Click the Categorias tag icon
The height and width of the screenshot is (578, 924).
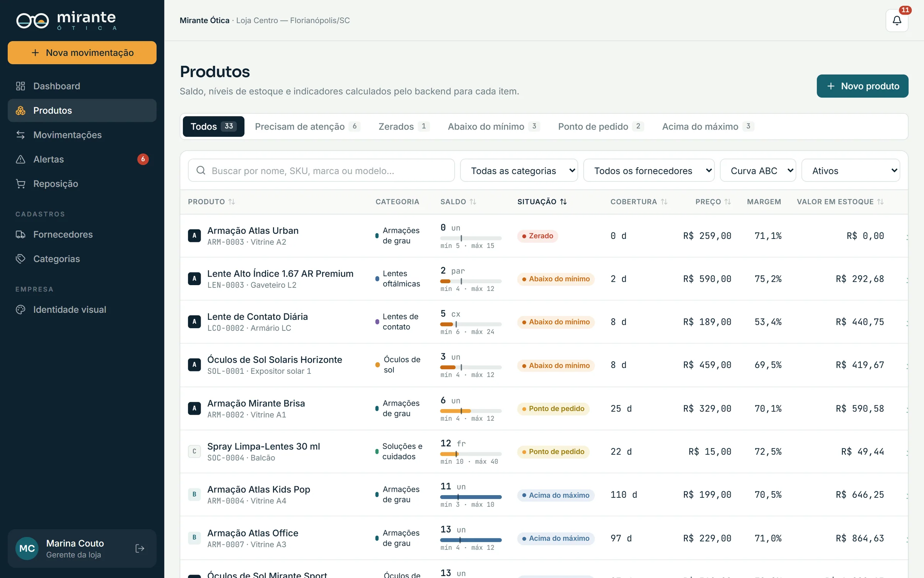click(x=20, y=259)
